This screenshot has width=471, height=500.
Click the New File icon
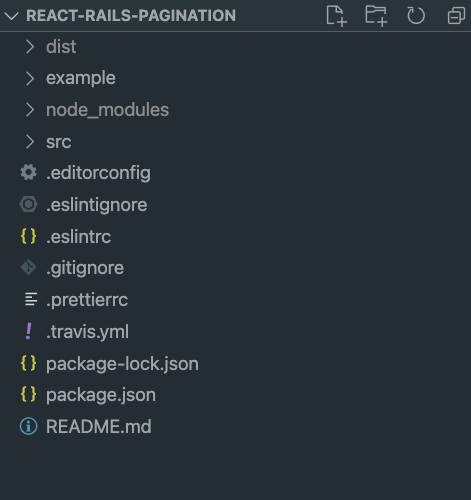coord(336,16)
